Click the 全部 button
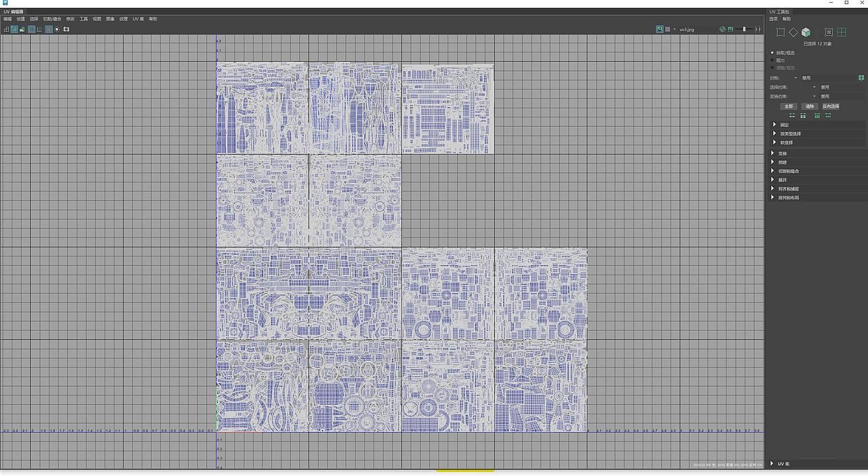868x476 pixels. 789,106
